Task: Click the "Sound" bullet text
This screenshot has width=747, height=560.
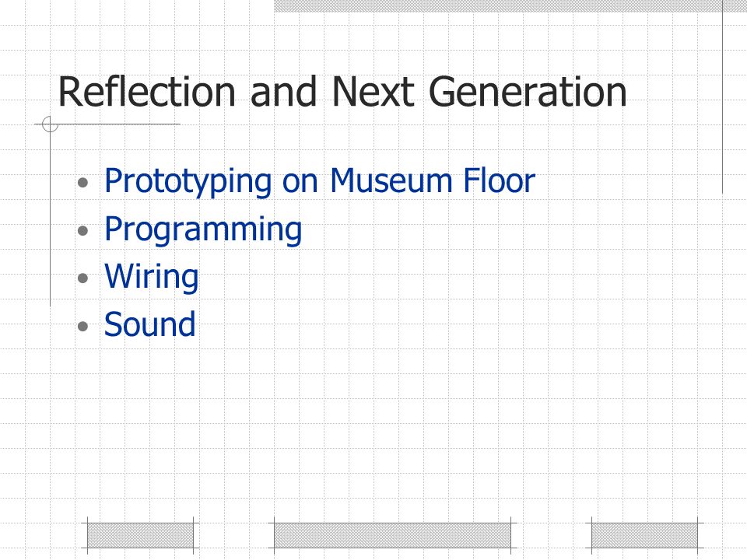Action: [149, 324]
